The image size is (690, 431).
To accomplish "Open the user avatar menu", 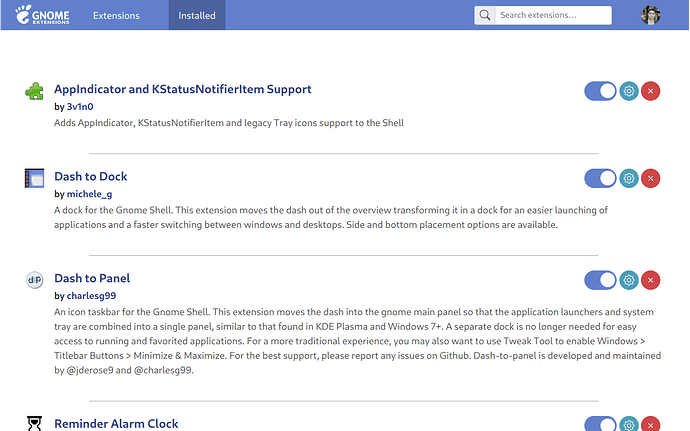I will 651,16.
